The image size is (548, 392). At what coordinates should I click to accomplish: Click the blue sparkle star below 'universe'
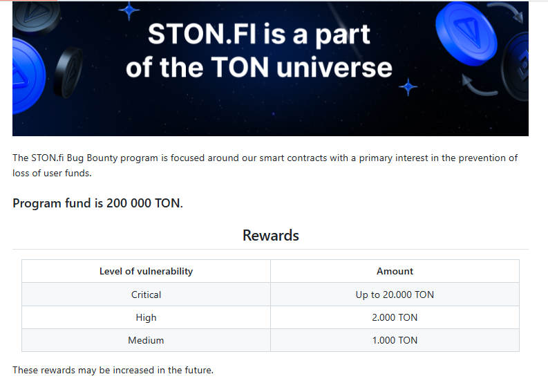[x=408, y=87]
